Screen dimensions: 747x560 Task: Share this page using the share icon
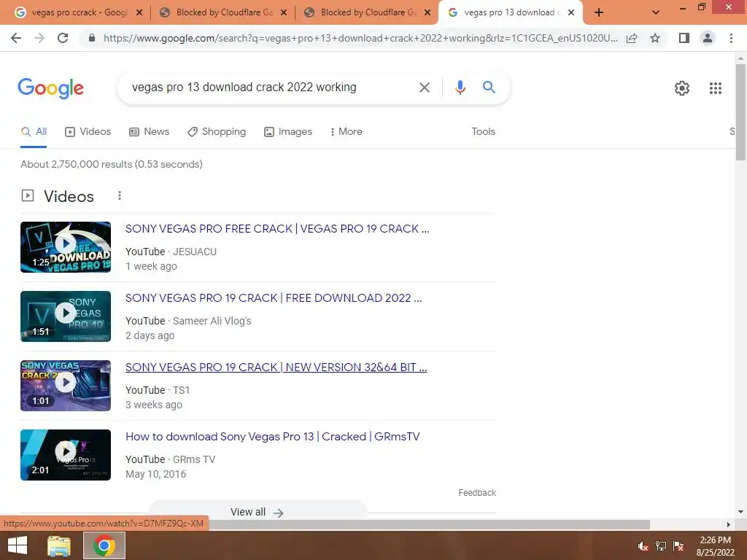coord(632,38)
